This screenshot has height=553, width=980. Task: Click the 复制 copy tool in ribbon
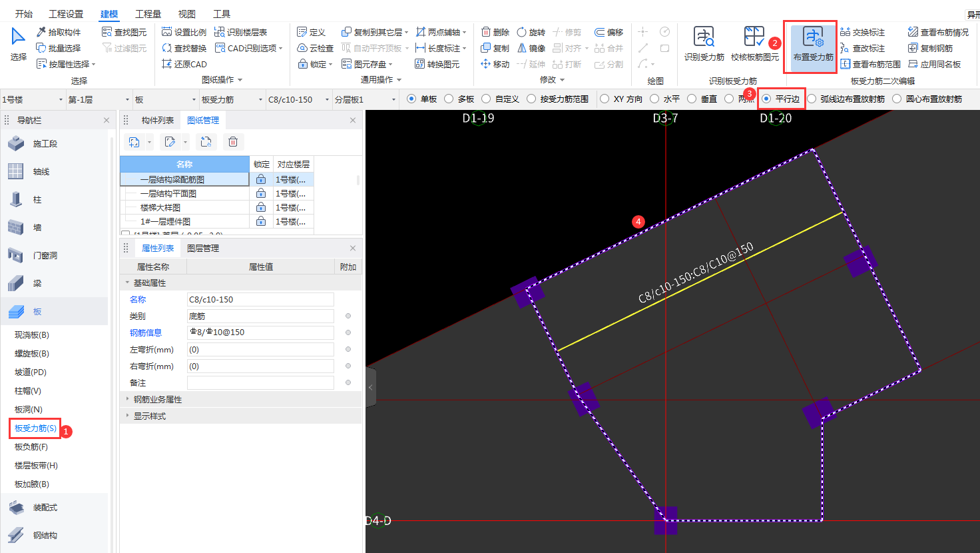point(495,48)
